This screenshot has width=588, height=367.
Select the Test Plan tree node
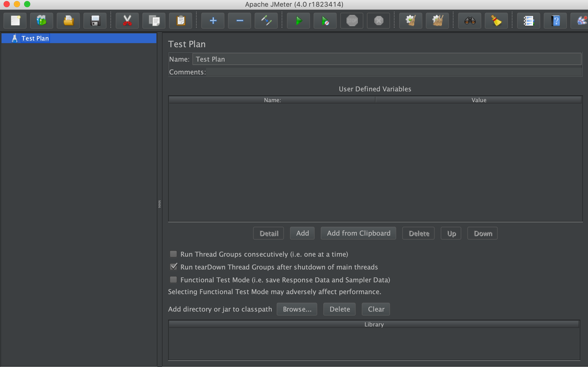pyautogui.click(x=35, y=38)
